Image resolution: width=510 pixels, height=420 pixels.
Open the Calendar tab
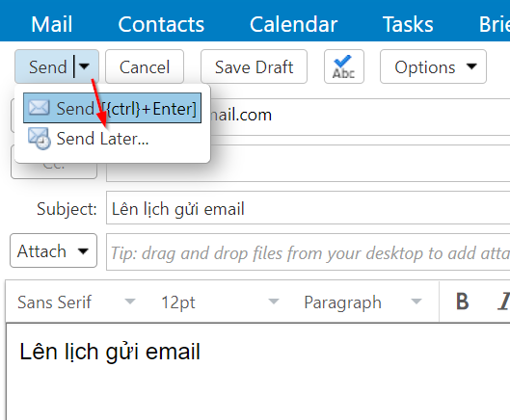pos(293,24)
